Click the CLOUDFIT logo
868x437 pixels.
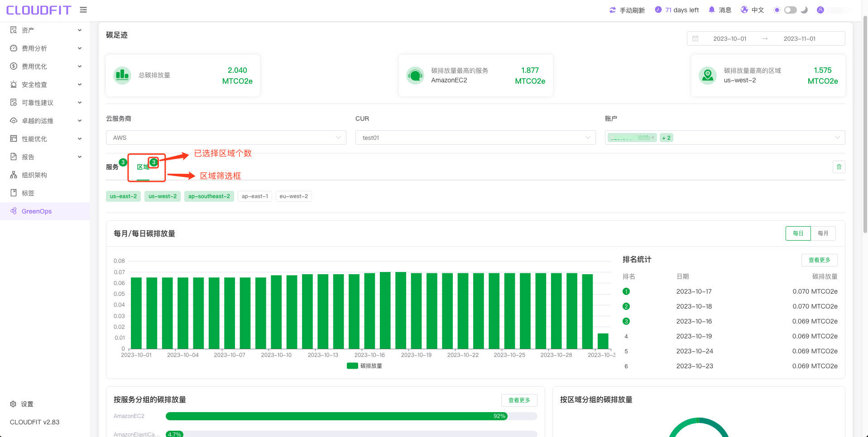(39, 10)
